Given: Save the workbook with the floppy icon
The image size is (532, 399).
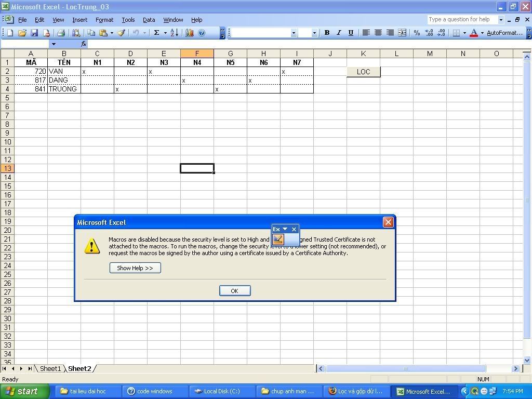Looking at the screenshot, I should (x=34, y=33).
